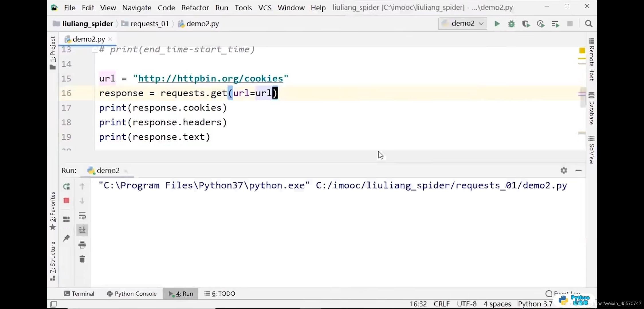The height and width of the screenshot is (309, 644).
Task: Click the Python 3.7 interpreter status
Action: pos(535,304)
